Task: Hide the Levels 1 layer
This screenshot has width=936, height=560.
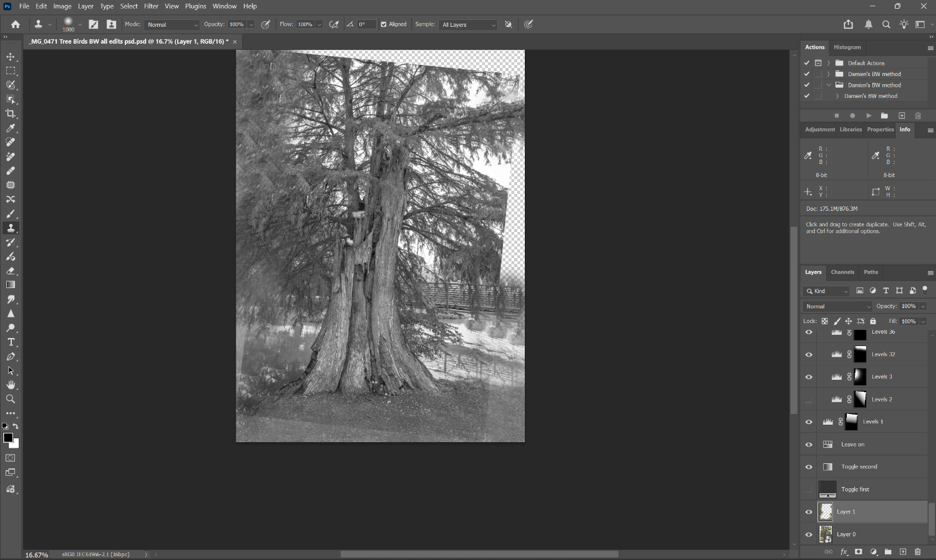Action: coord(809,422)
